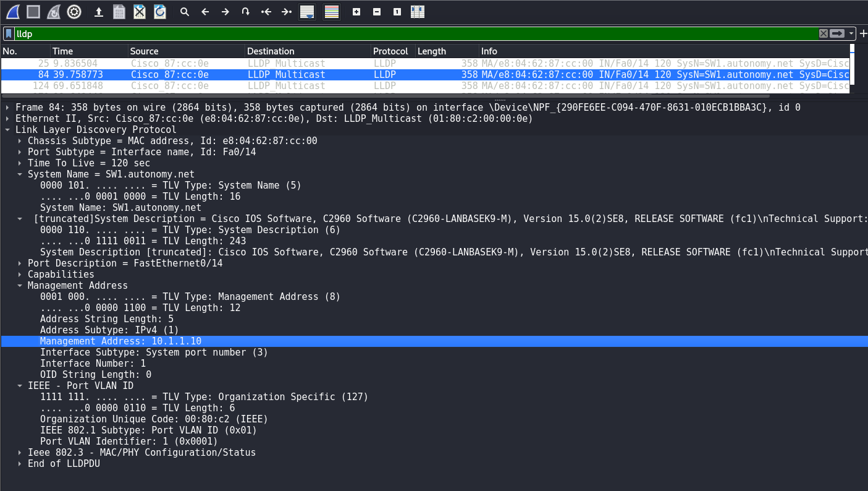Start capturing packets with the shark fin icon

coord(13,12)
